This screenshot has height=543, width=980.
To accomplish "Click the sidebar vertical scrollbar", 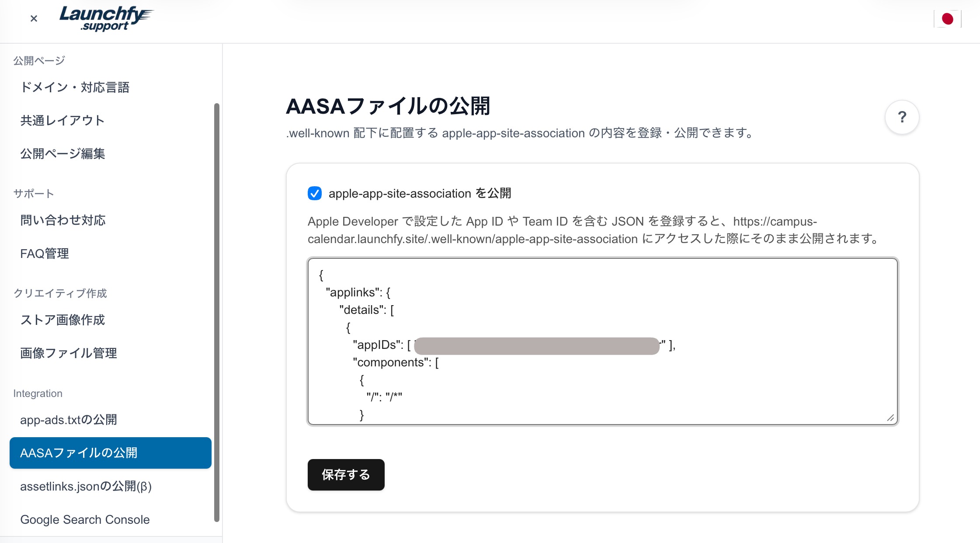I will 216,312.
